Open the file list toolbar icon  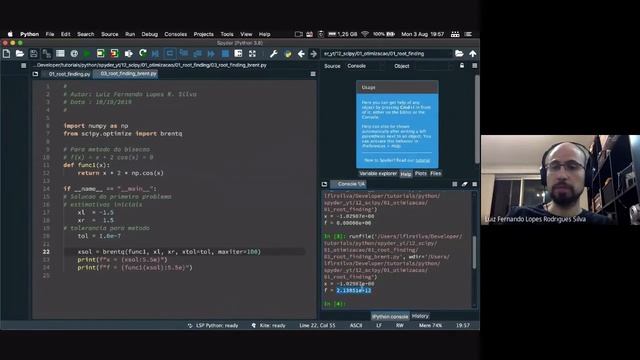[60, 53]
